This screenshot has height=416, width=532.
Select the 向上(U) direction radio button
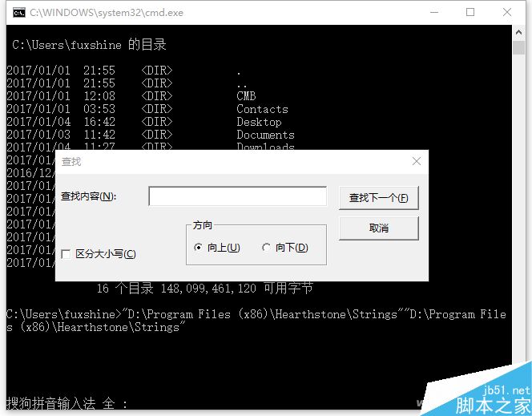click(198, 248)
